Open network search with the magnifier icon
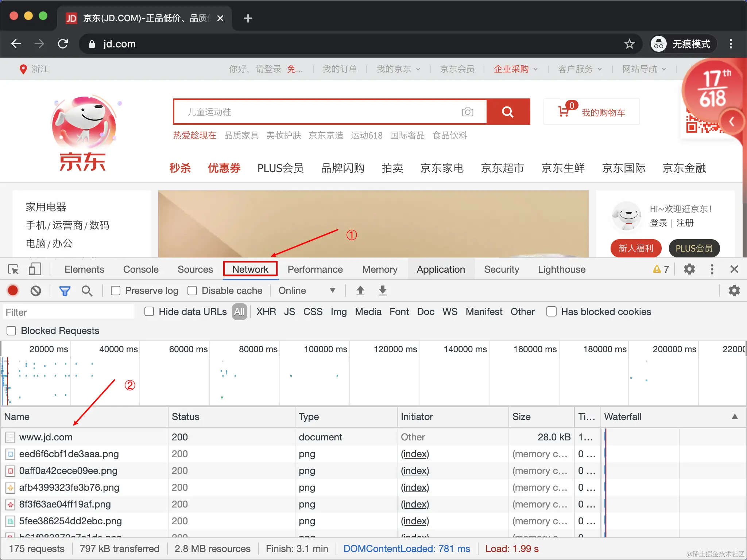This screenshot has height=560, width=747. tap(87, 291)
